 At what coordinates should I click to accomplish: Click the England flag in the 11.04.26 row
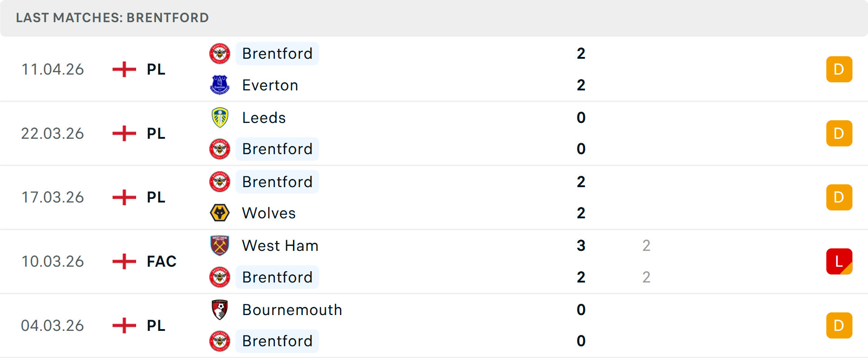click(x=123, y=69)
